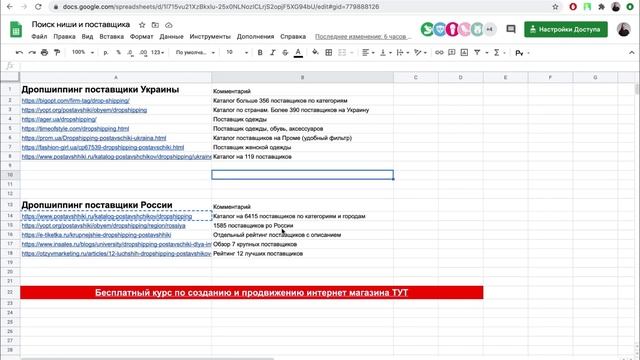Screen dimensions: 640x360
Task: Insert a chart from toolbar
Action: tap(464, 53)
